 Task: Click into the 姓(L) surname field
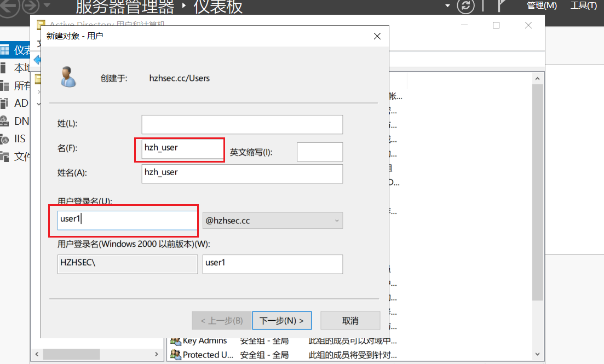(x=241, y=124)
